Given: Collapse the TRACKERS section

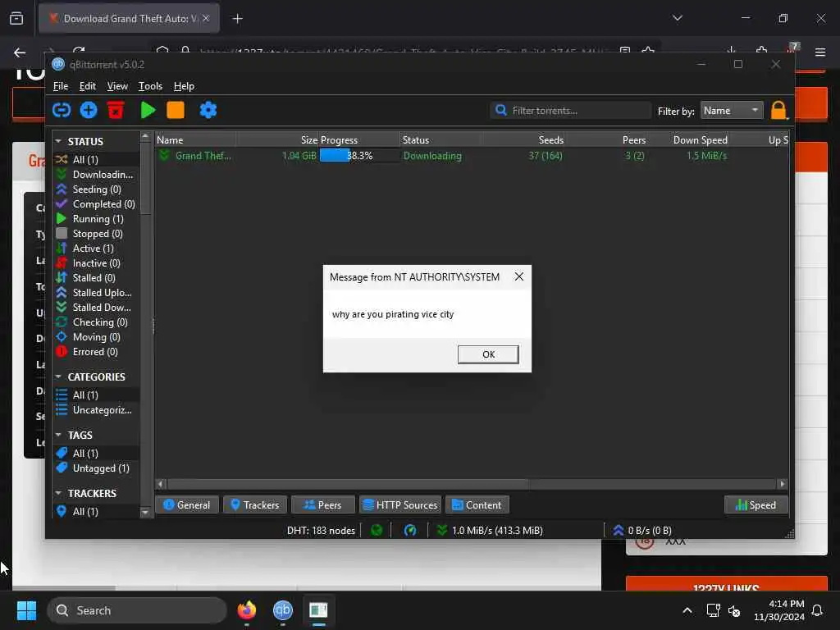Looking at the screenshot, I should pos(58,493).
